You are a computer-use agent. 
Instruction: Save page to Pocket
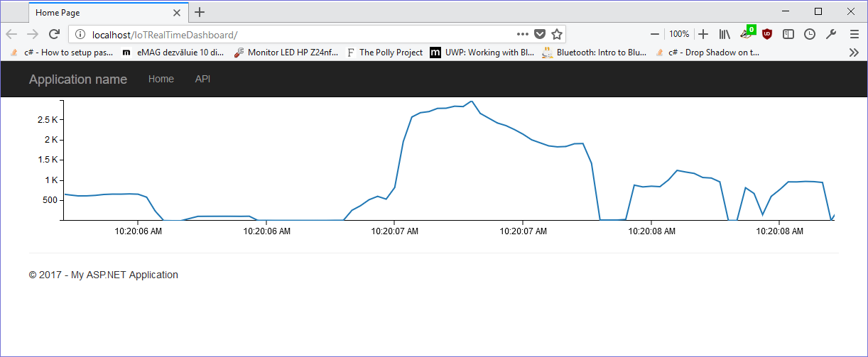point(540,34)
